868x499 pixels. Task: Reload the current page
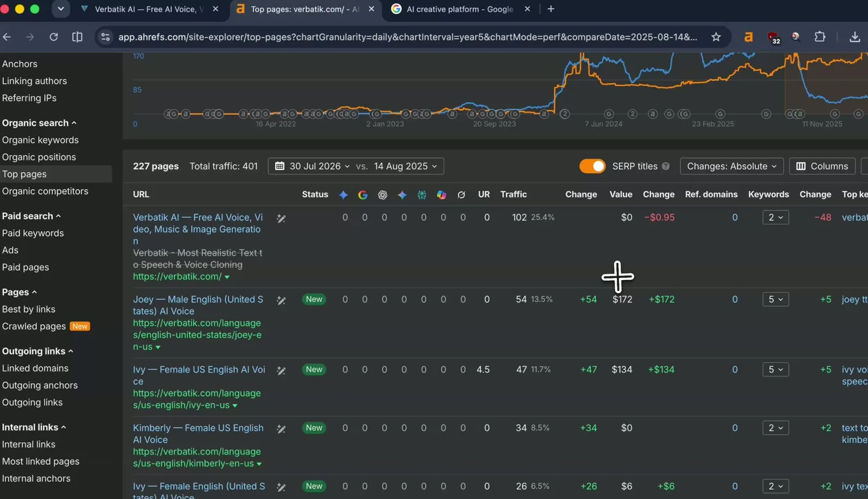(x=54, y=37)
